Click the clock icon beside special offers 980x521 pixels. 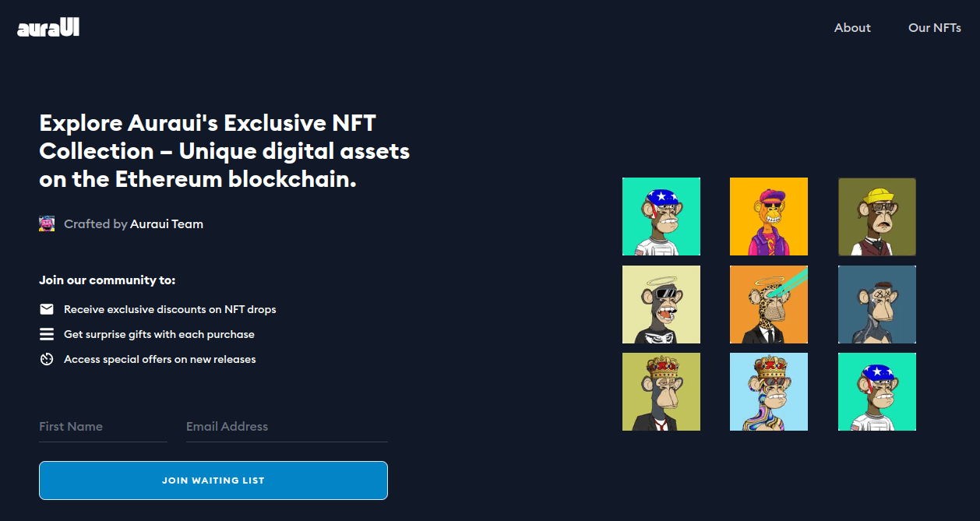(x=47, y=359)
